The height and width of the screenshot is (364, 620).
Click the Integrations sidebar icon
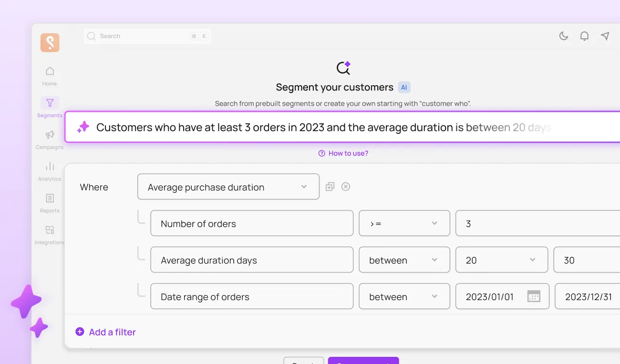click(x=50, y=231)
